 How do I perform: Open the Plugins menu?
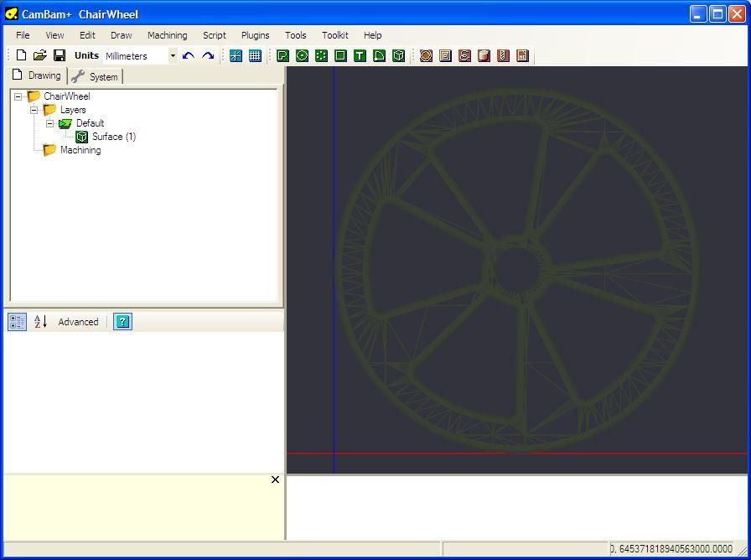(x=256, y=35)
